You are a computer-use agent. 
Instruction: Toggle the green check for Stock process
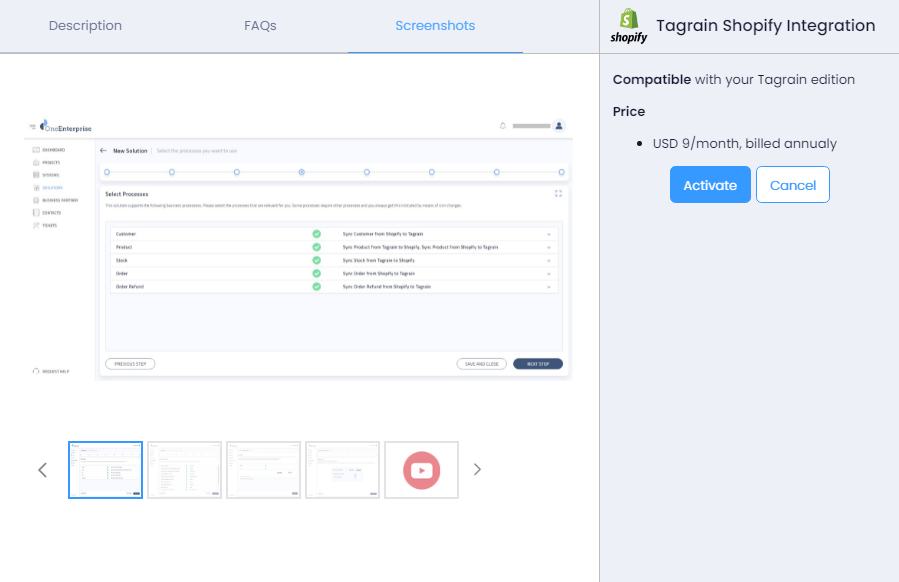(x=316, y=260)
